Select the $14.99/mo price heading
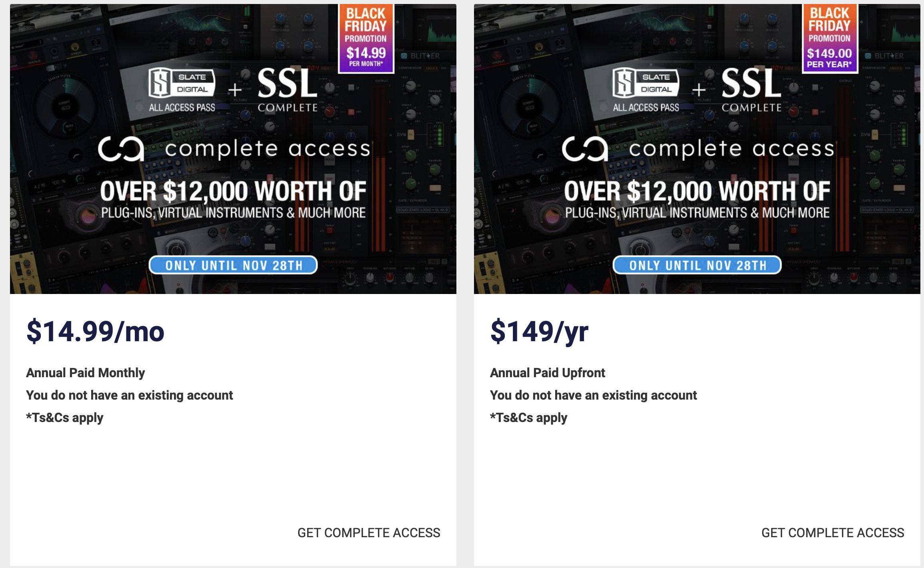This screenshot has height=568, width=924. click(x=95, y=332)
